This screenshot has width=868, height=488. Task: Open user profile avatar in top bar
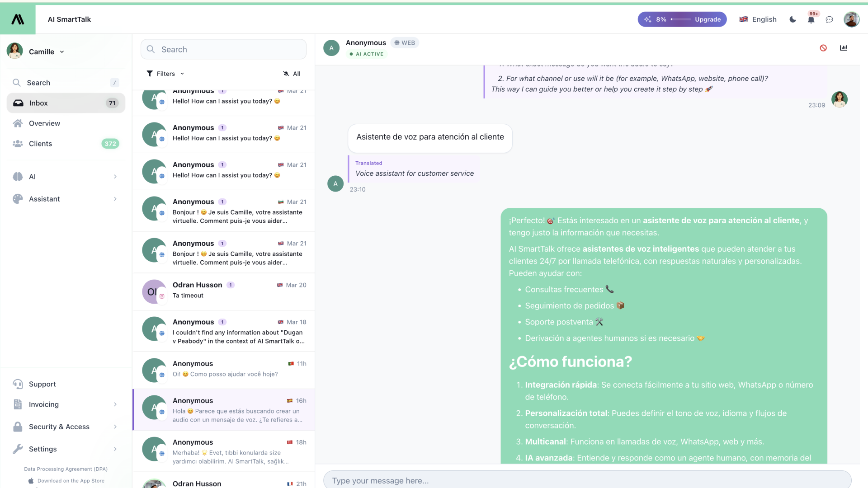(851, 19)
